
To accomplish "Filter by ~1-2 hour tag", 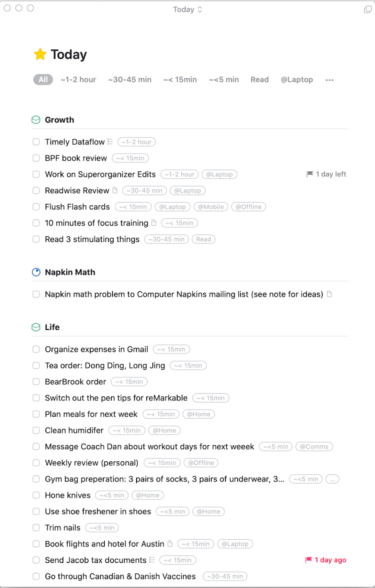I will tap(78, 80).
